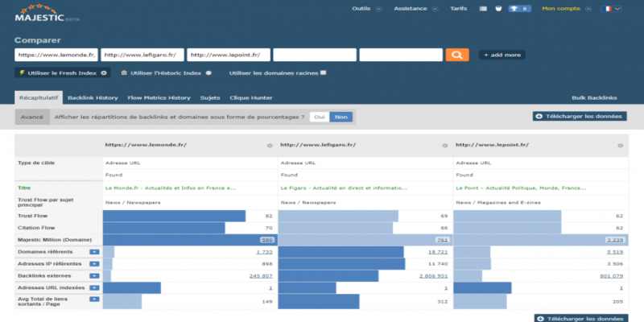Click the top Télécharger les données button

tap(580, 117)
